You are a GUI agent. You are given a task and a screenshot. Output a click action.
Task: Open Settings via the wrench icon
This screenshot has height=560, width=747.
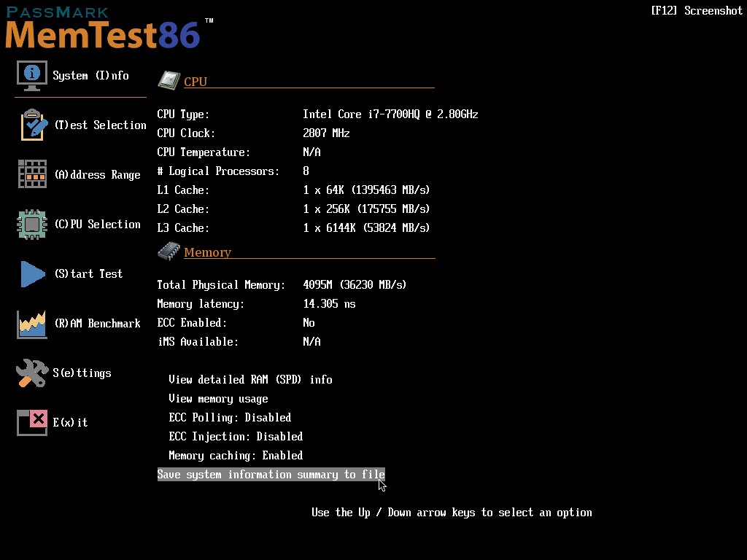coord(31,373)
